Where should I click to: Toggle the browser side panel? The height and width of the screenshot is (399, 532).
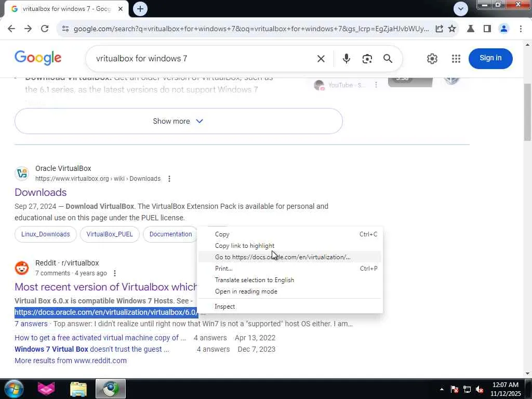click(487, 29)
